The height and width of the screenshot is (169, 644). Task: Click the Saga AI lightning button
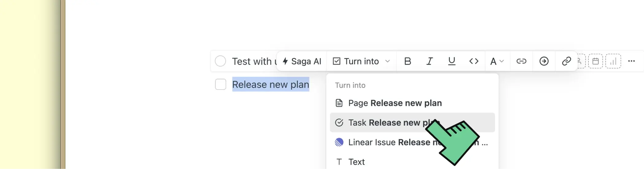302,61
